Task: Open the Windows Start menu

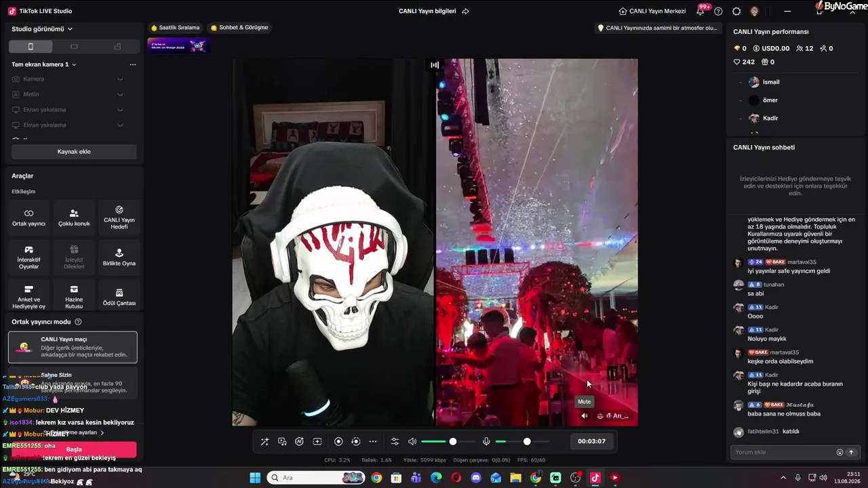Action: point(255,478)
